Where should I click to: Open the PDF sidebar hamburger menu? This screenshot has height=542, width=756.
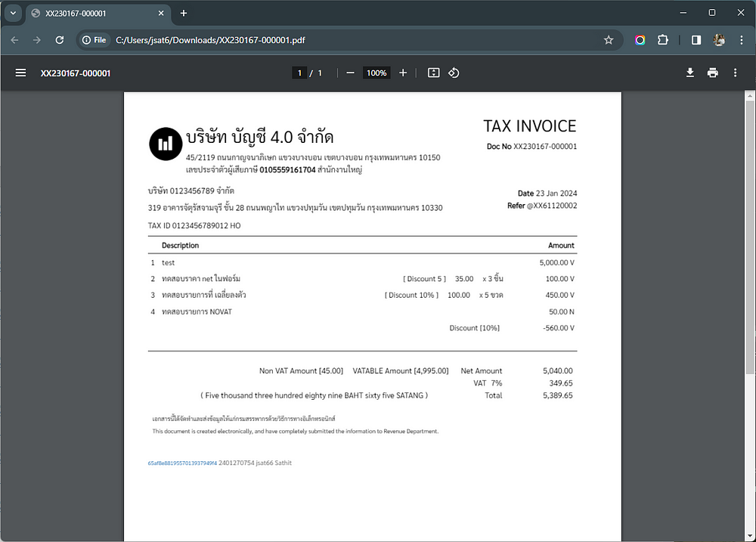tap(21, 73)
